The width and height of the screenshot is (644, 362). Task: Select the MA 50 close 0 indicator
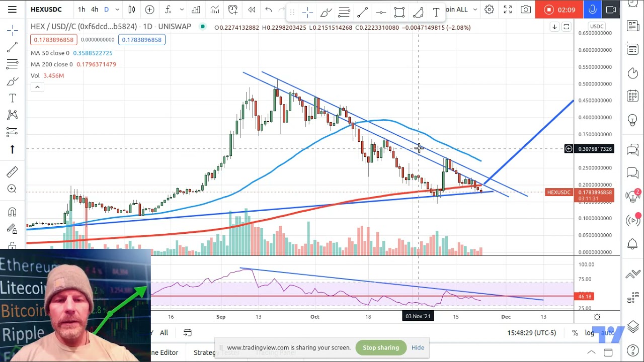50,53
